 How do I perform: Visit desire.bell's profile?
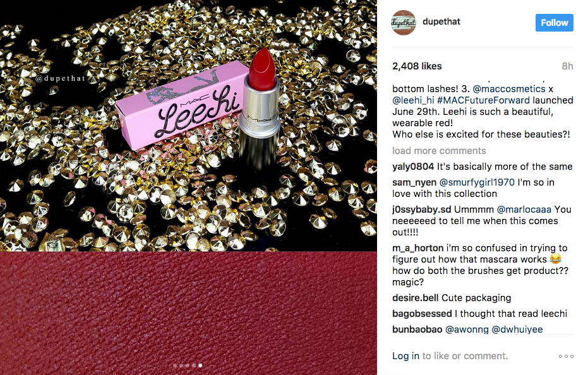point(415,298)
